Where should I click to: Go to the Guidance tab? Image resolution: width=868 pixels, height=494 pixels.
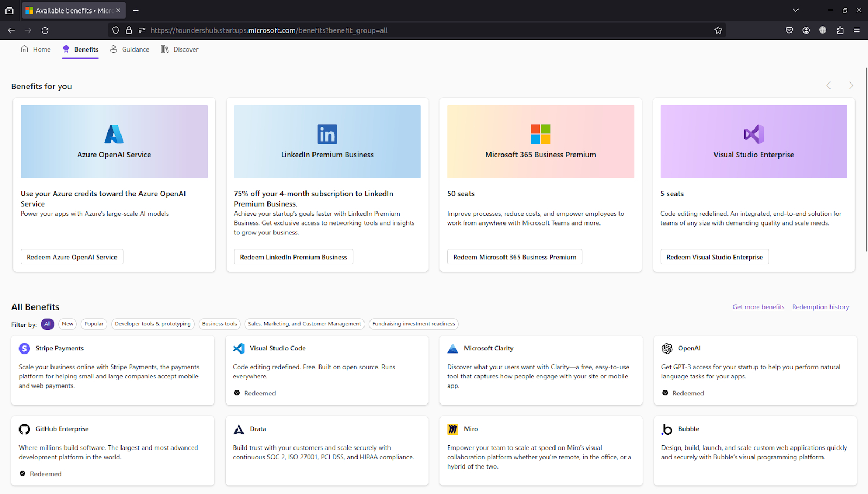(x=130, y=49)
